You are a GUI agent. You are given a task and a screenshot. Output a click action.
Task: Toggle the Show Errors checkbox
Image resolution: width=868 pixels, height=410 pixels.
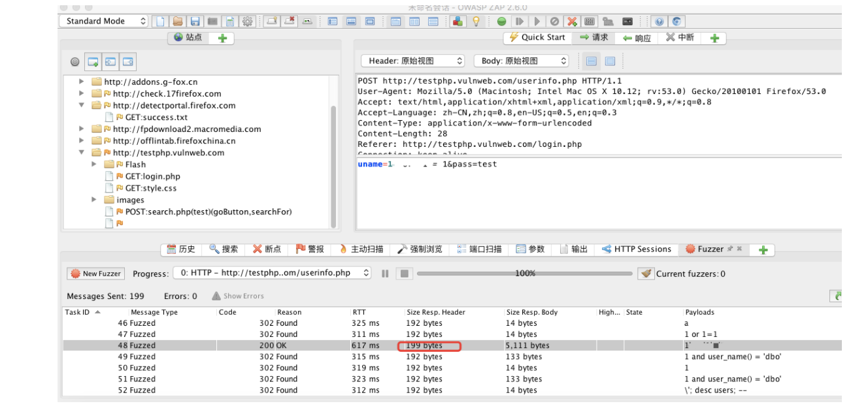pos(244,296)
